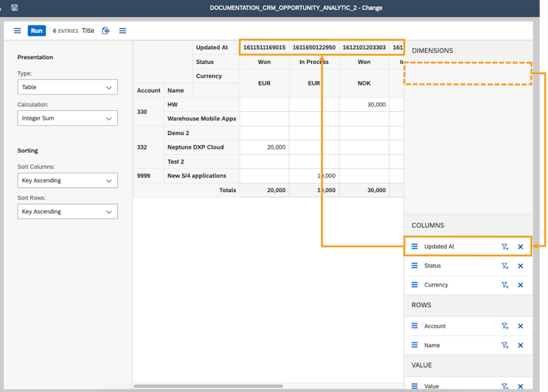Image resolution: width=548 pixels, height=392 pixels.
Task: Open the list menu icon after copy icon
Action: pyautogui.click(x=123, y=31)
